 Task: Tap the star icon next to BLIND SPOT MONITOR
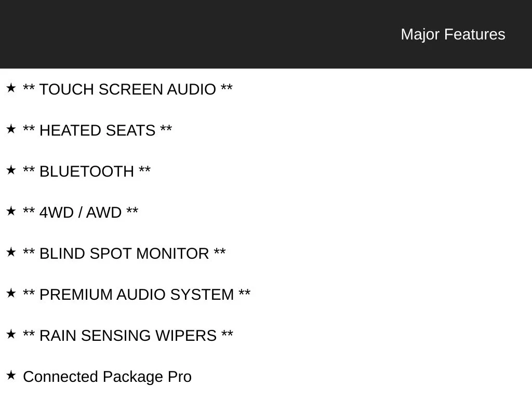tap(11, 252)
